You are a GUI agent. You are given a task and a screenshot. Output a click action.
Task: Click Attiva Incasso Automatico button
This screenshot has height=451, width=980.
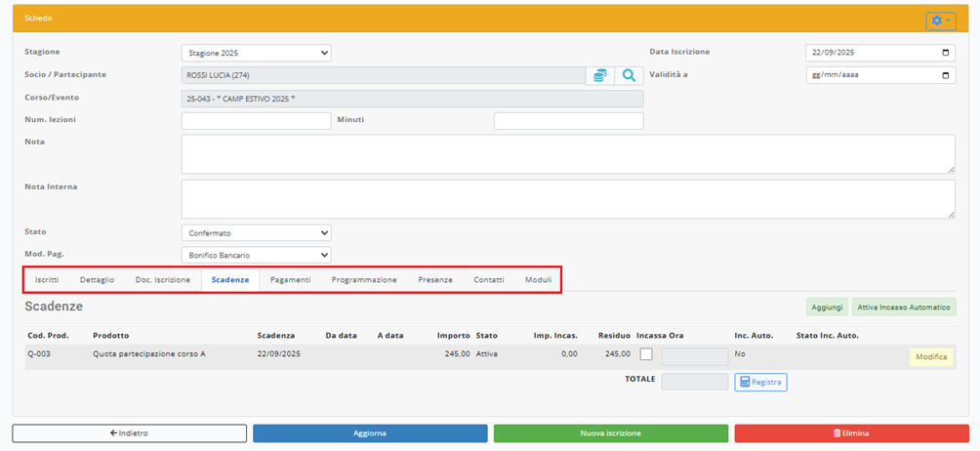point(904,307)
